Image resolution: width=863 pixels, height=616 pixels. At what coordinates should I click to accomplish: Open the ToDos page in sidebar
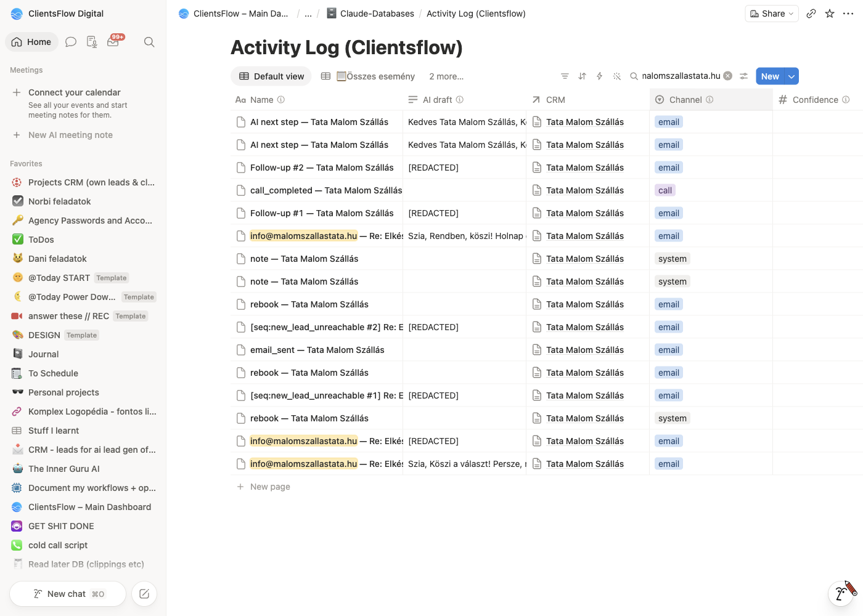pos(83,240)
